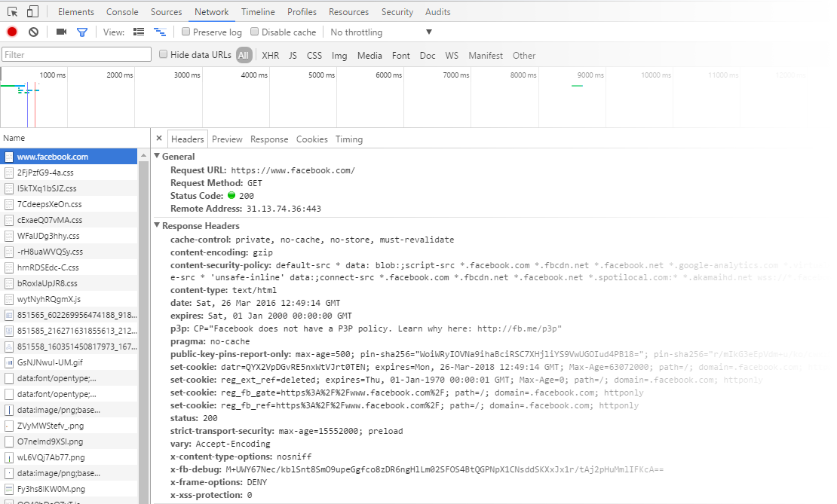Select the 2FjPzfG9-4a.css request

pyautogui.click(x=69, y=173)
